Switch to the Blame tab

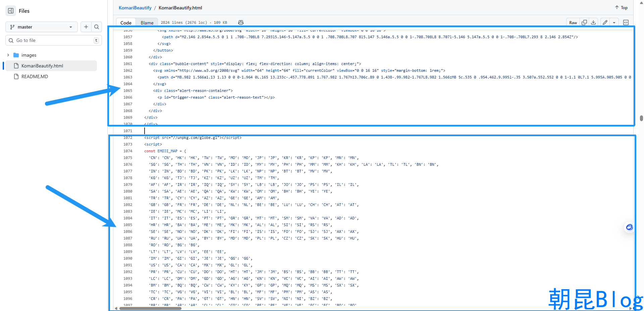(x=147, y=22)
